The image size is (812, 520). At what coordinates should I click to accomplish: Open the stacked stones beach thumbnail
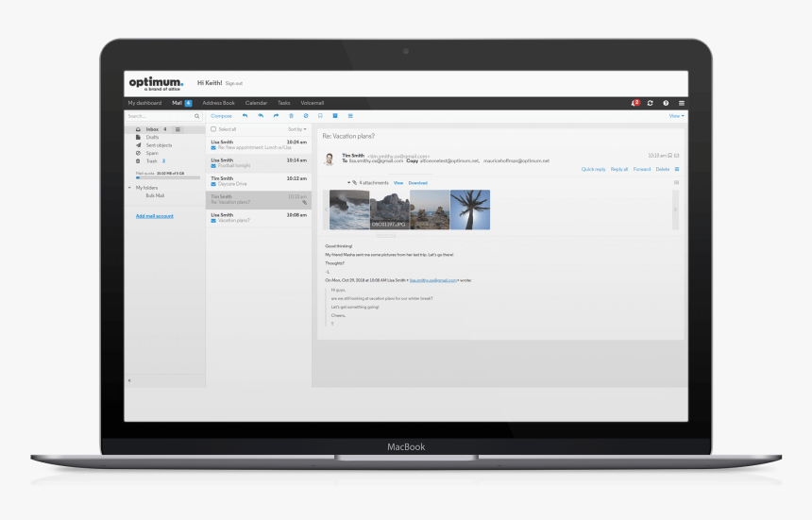point(430,210)
